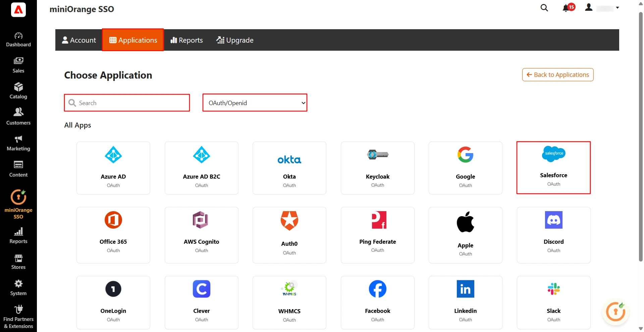
Task: Click the search magnifier icon in header
Action: (544, 8)
